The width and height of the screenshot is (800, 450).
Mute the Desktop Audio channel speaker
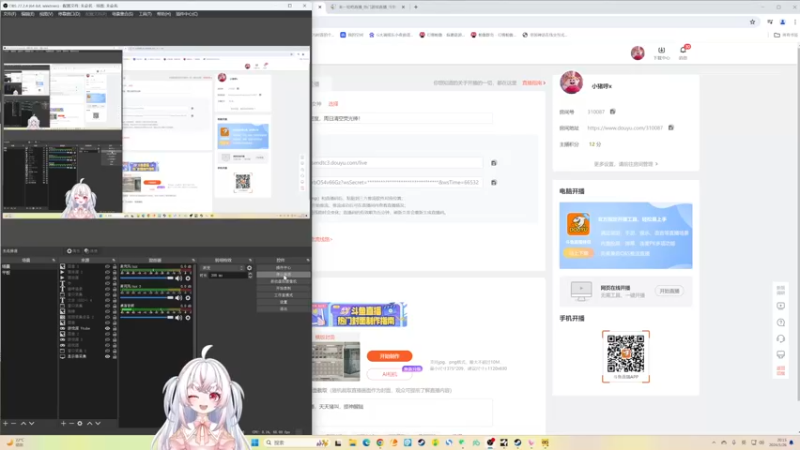click(x=179, y=317)
